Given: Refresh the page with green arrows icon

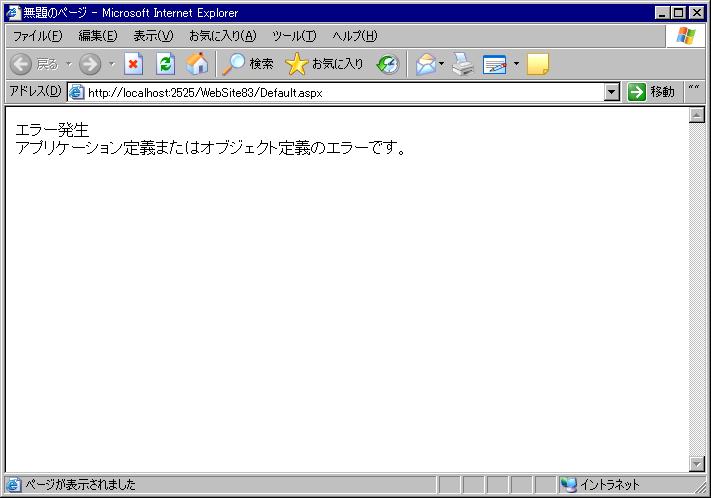Looking at the screenshot, I should [166, 64].
